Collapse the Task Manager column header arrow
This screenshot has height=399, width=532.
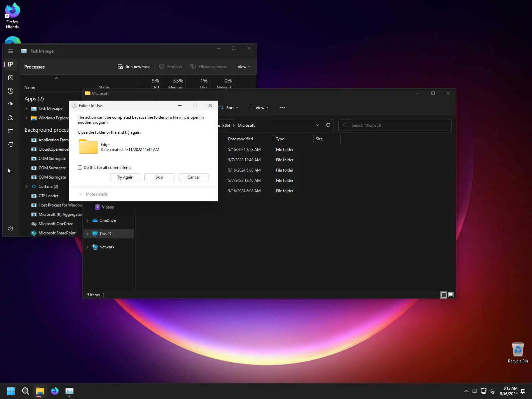click(x=56, y=78)
